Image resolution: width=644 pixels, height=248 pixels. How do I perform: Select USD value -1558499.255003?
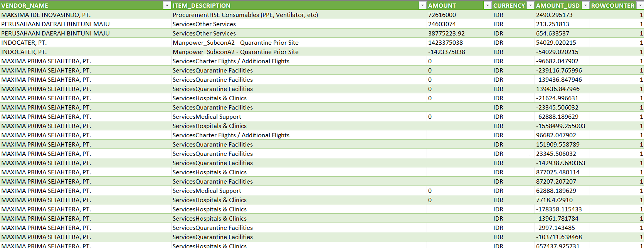(x=562, y=126)
